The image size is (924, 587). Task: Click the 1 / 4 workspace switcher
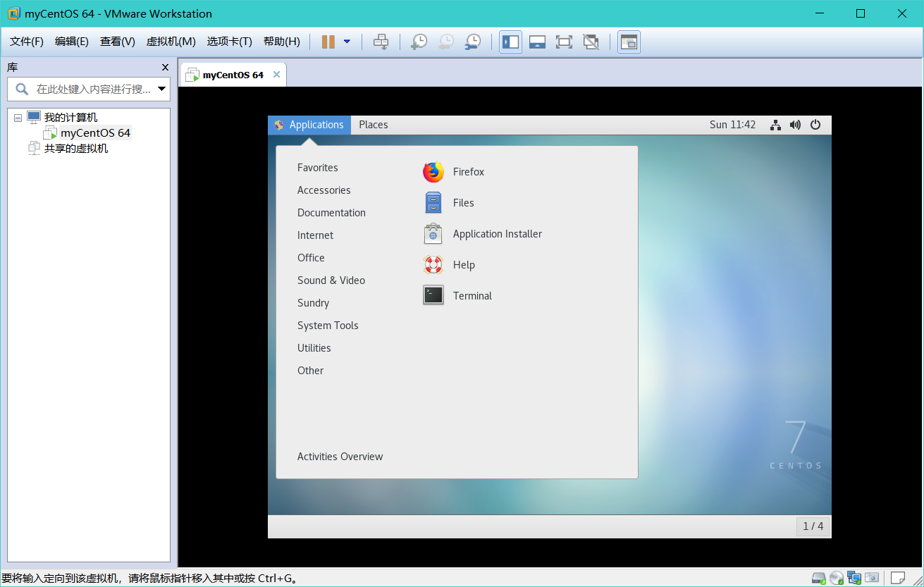tap(813, 526)
